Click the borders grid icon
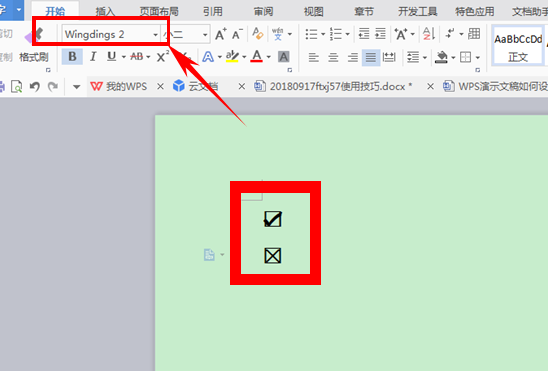 (466, 57)
